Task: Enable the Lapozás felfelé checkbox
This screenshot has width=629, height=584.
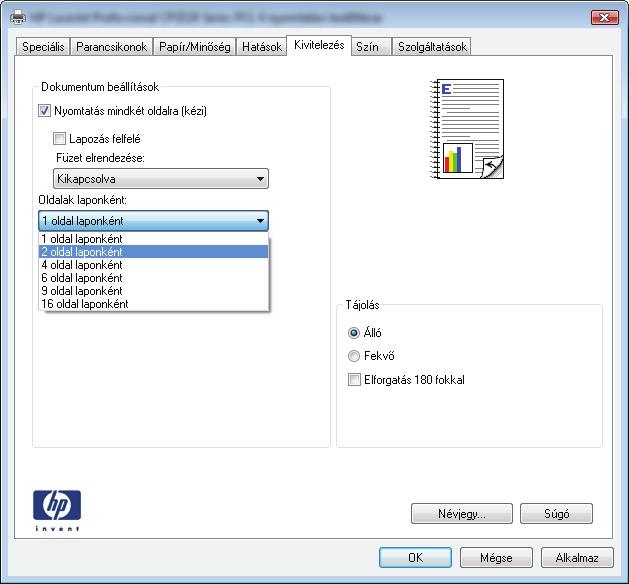Action: (x=59, y=139)
